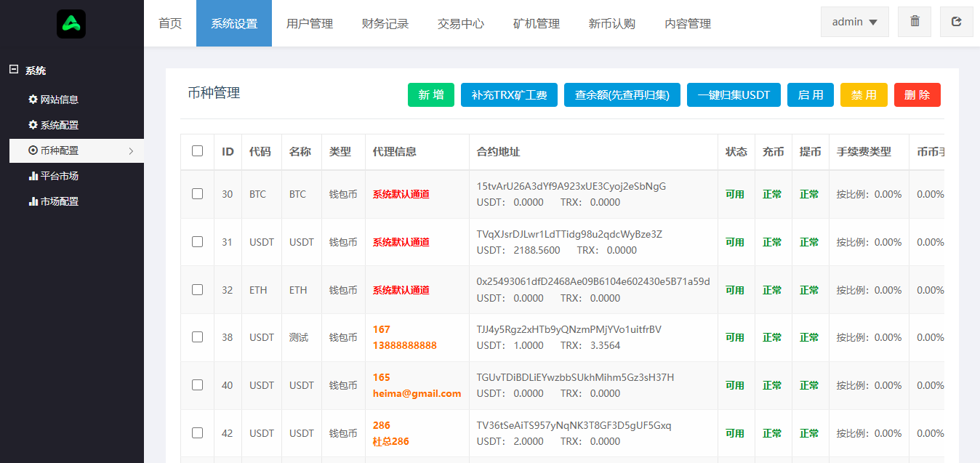
Task: Click the logout arrow icon in the header
Action: click(x=956, y=22)
